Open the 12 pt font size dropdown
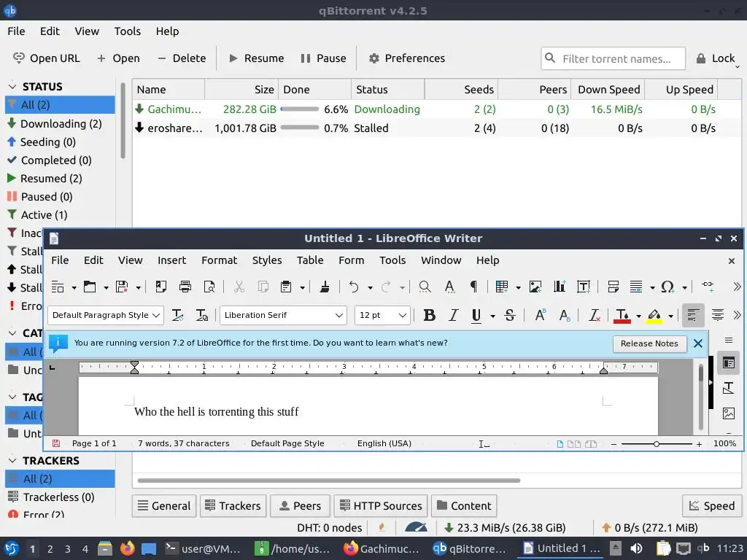Screen dimensions: 747x560 402,315
